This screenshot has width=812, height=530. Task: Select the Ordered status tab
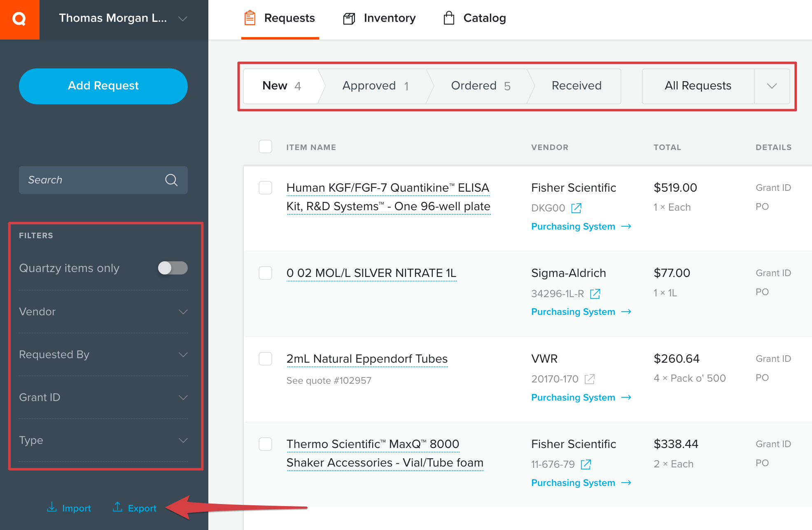click(x=481, y=86)
